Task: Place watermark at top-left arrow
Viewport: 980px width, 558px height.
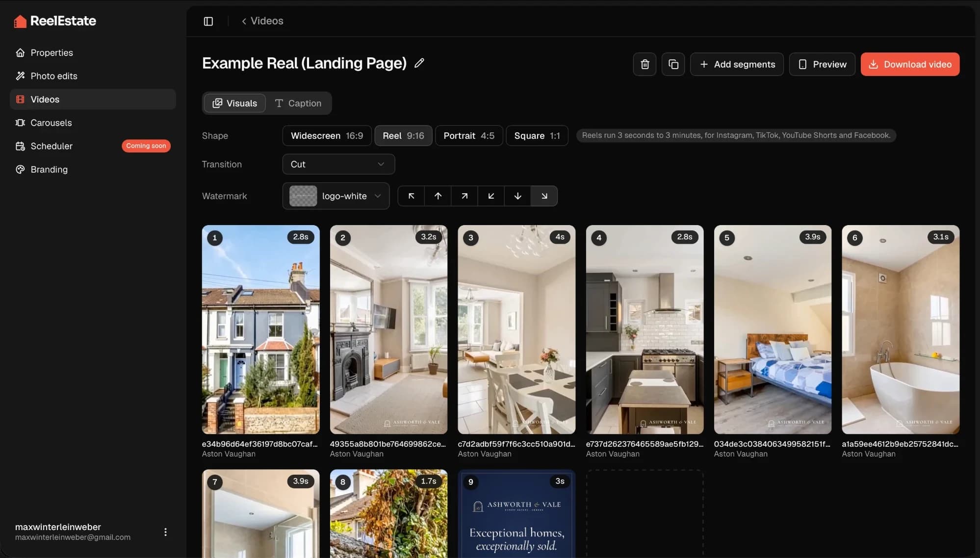Action: pos(411,196)
